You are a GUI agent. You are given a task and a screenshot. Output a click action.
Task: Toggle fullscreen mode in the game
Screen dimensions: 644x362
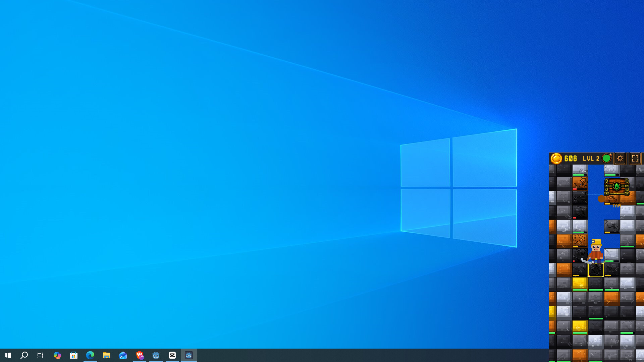tap(635, 158)
